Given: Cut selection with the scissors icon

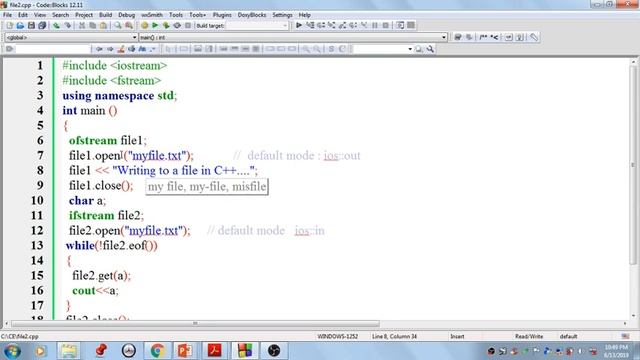Looking at the screenshot, I should tap(82, 25).
